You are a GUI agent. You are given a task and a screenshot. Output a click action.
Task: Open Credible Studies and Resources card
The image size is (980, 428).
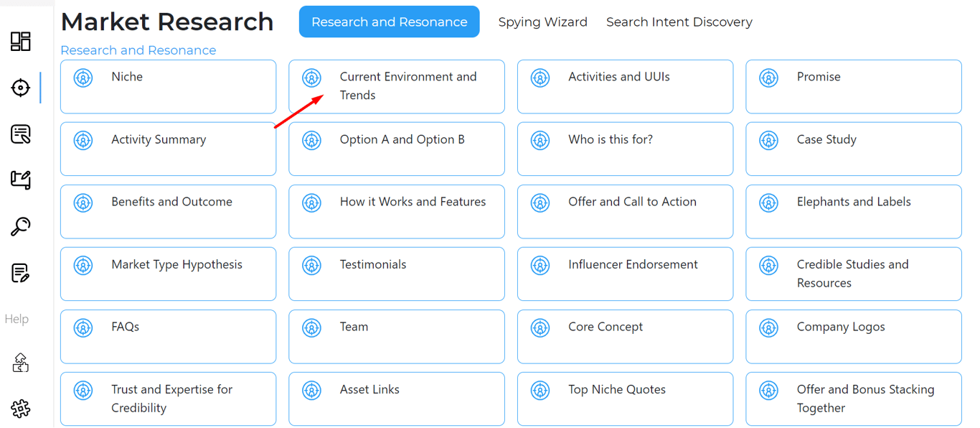[854, 274]
